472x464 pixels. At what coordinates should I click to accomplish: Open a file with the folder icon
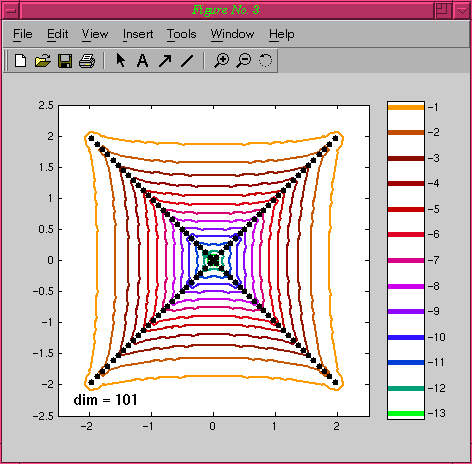[x=43, y=61]
